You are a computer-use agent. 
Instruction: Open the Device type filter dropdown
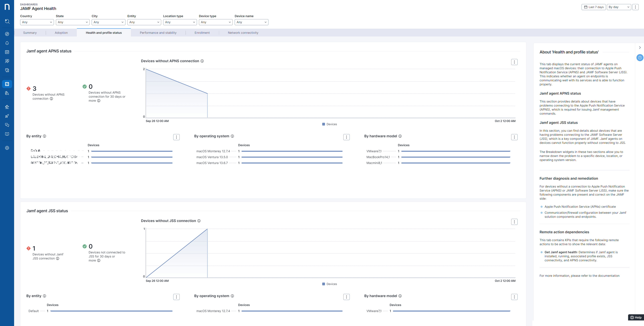tap(216, 22)
